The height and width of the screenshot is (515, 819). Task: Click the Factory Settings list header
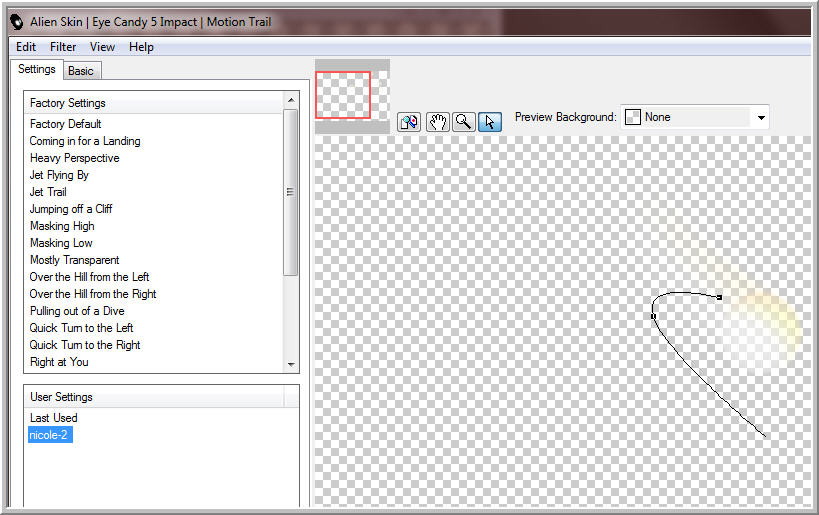click(154, 103)
